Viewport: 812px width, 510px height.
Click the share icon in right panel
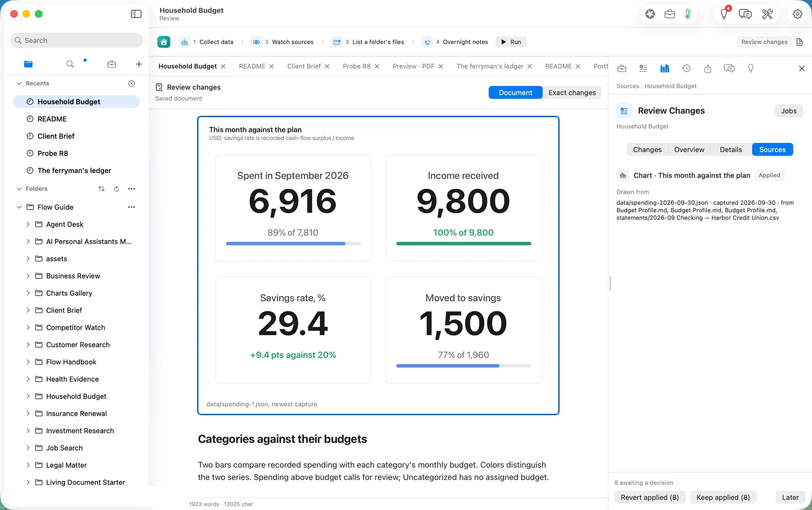(708, 68)
